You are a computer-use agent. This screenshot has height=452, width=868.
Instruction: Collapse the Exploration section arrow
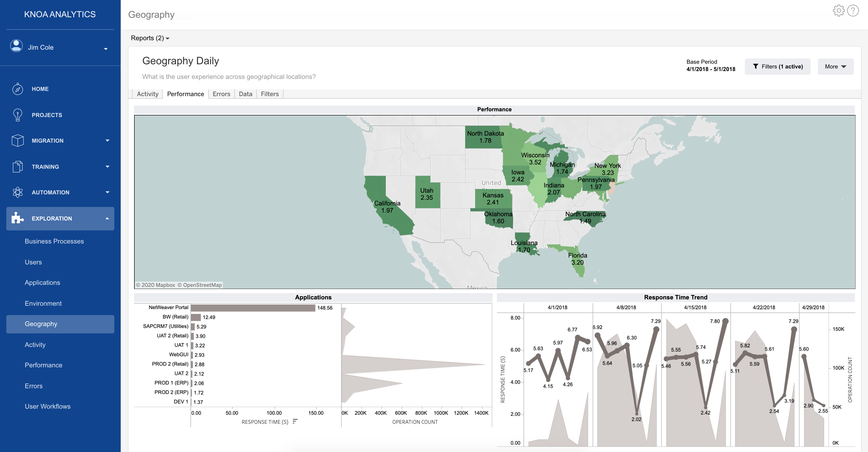click(107, 219)
